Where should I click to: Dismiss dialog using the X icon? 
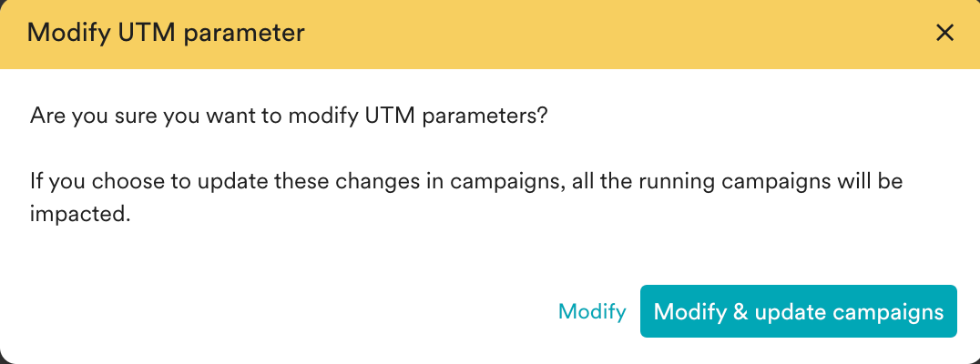[945, 34]
